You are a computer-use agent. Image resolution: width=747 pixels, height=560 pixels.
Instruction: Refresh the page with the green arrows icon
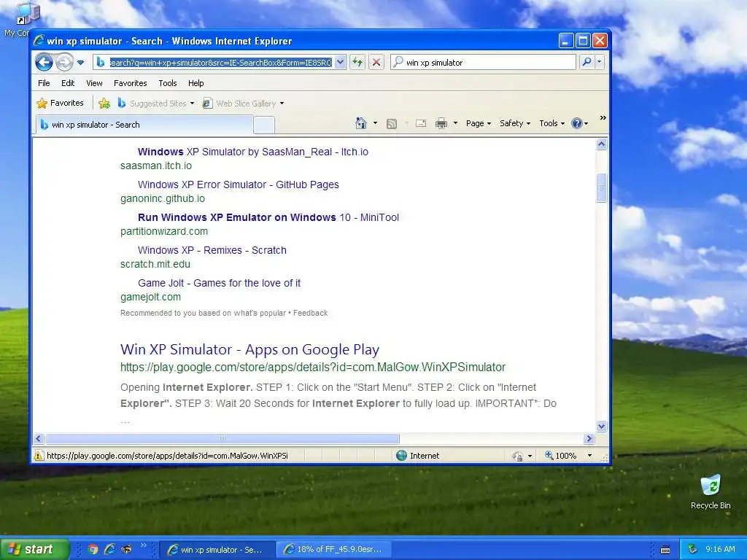(x=357, y=63)
